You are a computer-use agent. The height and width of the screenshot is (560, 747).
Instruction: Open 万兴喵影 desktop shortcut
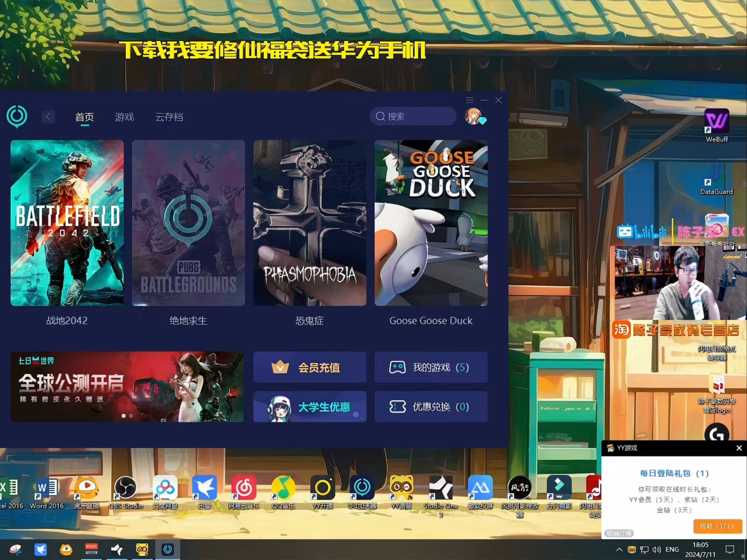(559, 492)
